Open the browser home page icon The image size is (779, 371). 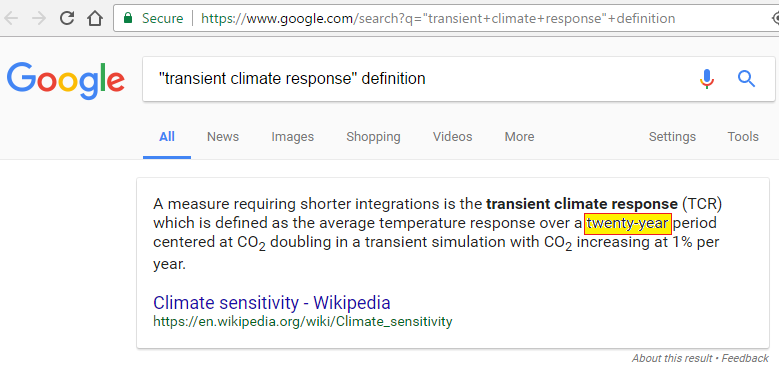point(94,18)
